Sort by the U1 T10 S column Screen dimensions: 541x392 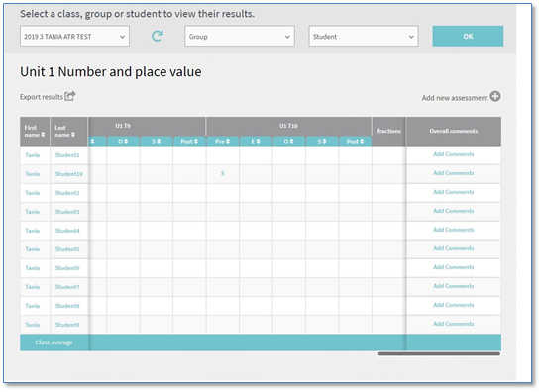322,141
